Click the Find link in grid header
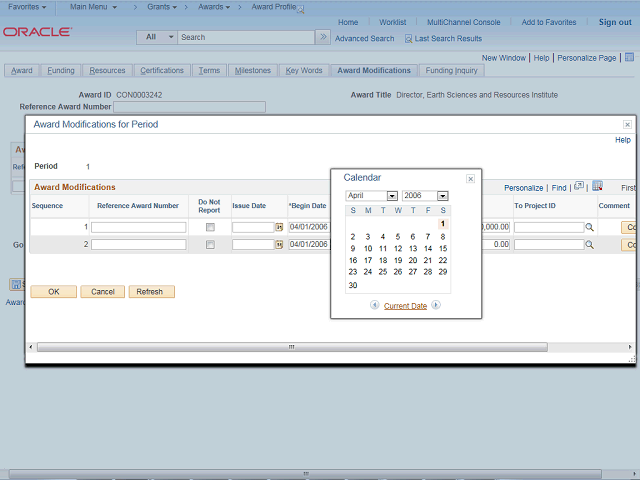The image size is (640, 480). [x=559, y=188]
